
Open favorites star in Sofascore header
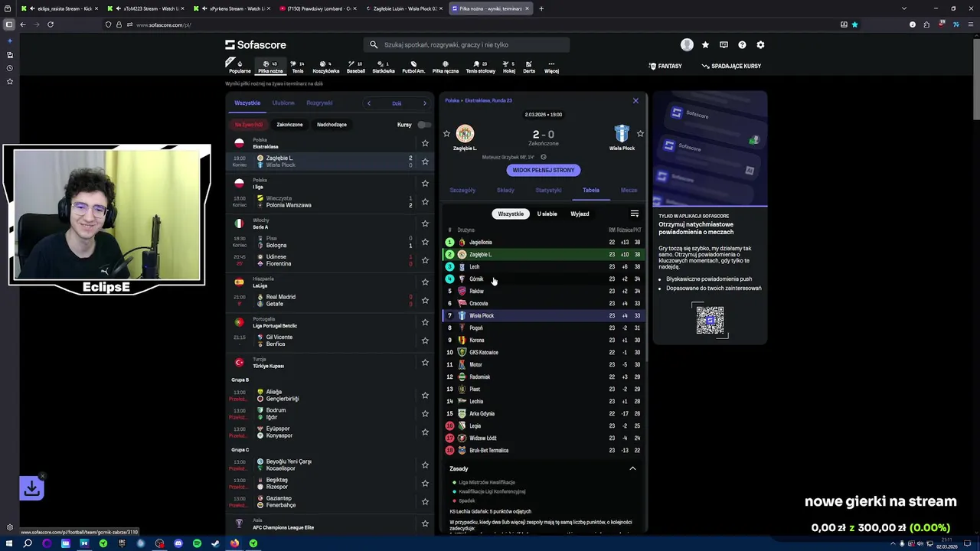705,44
